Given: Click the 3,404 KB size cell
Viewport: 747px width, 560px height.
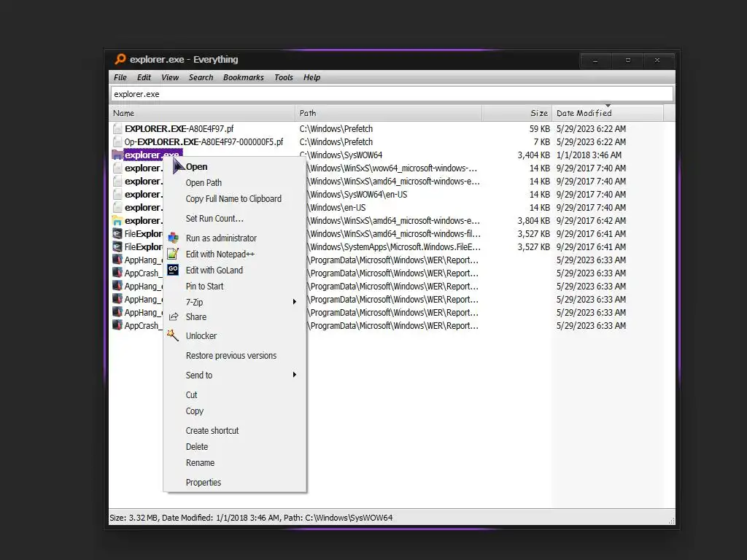Looking at the screenshot, I should (x=533, y=155).
